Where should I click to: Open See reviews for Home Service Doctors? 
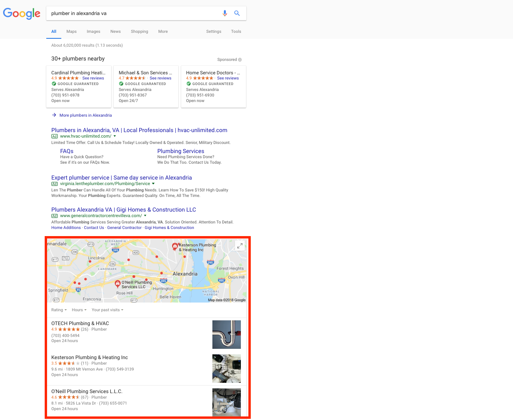click(x=228, y=78)
